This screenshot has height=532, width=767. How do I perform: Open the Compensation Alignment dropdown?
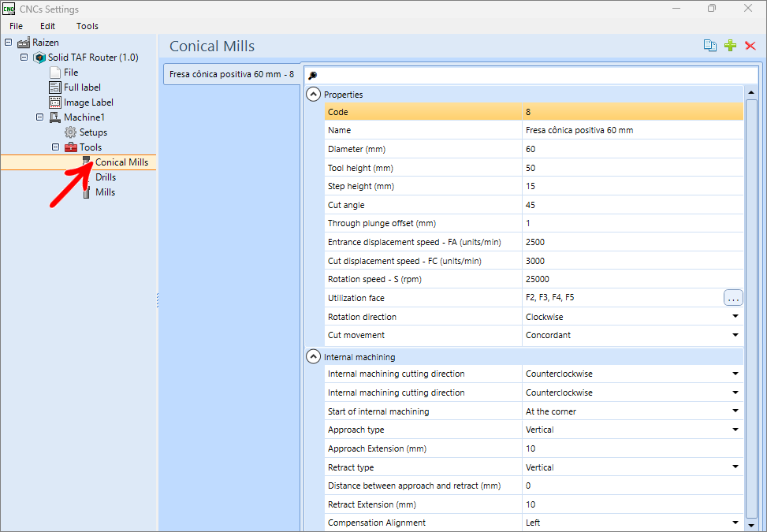735,523
